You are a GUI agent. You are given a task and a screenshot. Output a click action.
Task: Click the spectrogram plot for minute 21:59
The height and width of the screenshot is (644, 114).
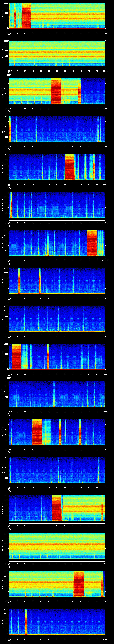(57, 243)
